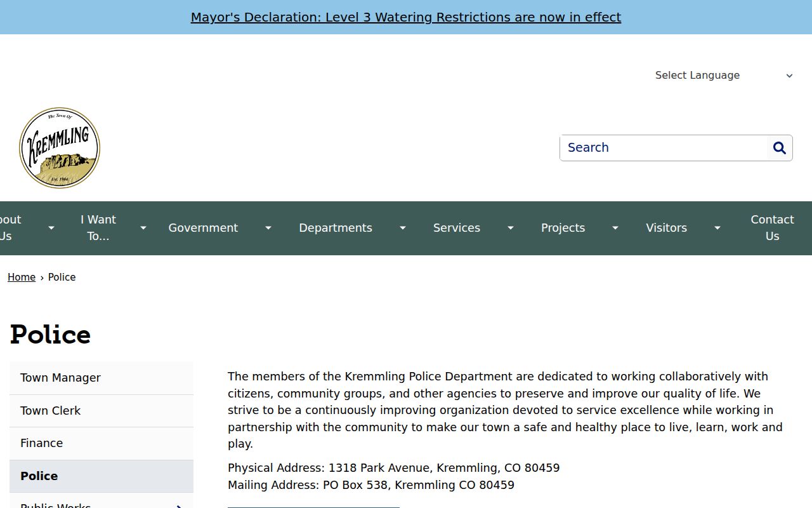
Task: Expand the Departments submenu arrow
Action: point(402,228)
